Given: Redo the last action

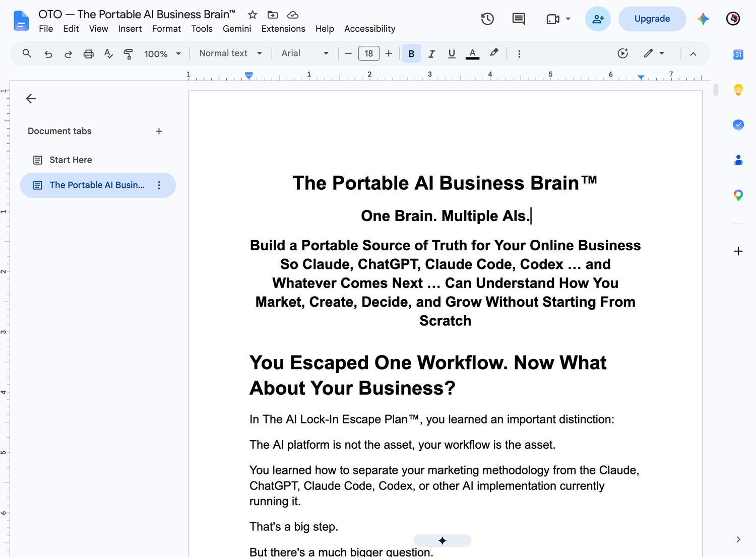Looking at the screenshot, I should tap(68, 54).
